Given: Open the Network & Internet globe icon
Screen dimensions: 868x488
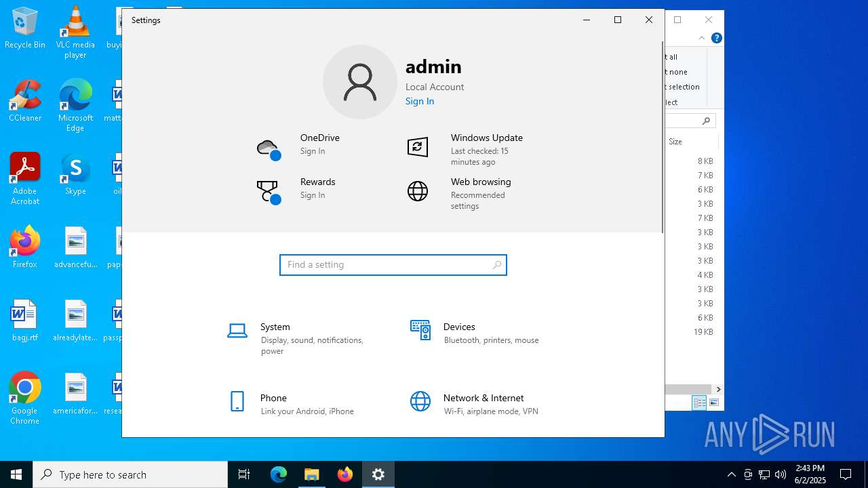Looking at the screenshot, I should coord(420,401).
